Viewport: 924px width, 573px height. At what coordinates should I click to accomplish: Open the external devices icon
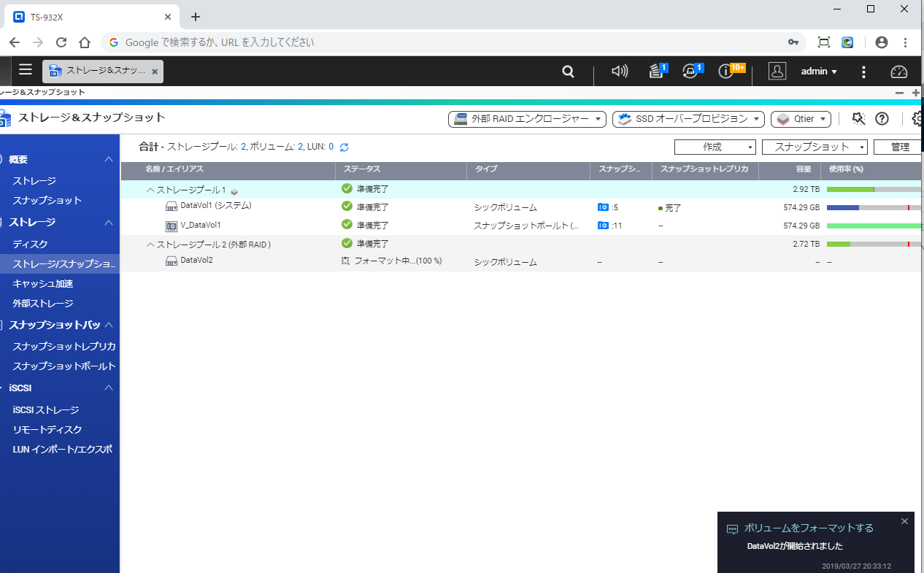(x=690, y=72)
